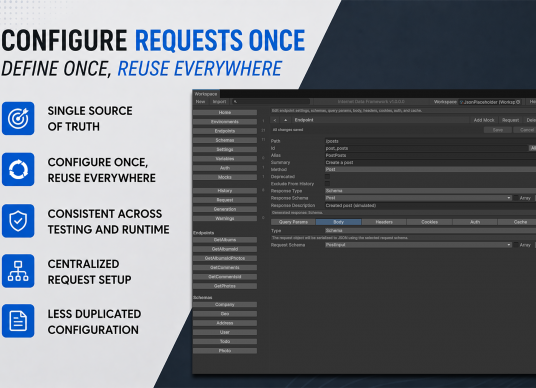Click the back arrow beside Endpoint header

(x=275, y=120)
